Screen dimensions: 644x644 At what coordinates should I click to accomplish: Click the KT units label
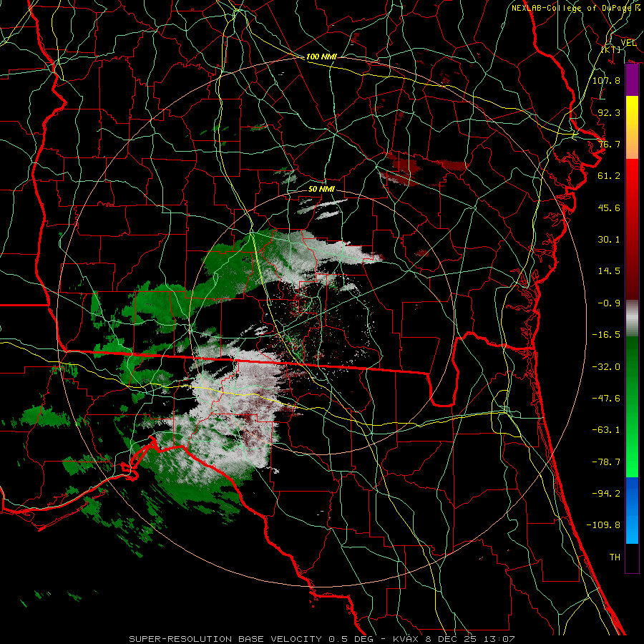611,49
